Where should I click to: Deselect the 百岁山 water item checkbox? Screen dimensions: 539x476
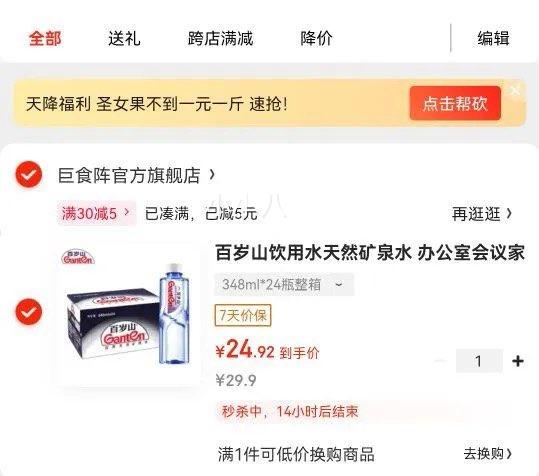29,312
